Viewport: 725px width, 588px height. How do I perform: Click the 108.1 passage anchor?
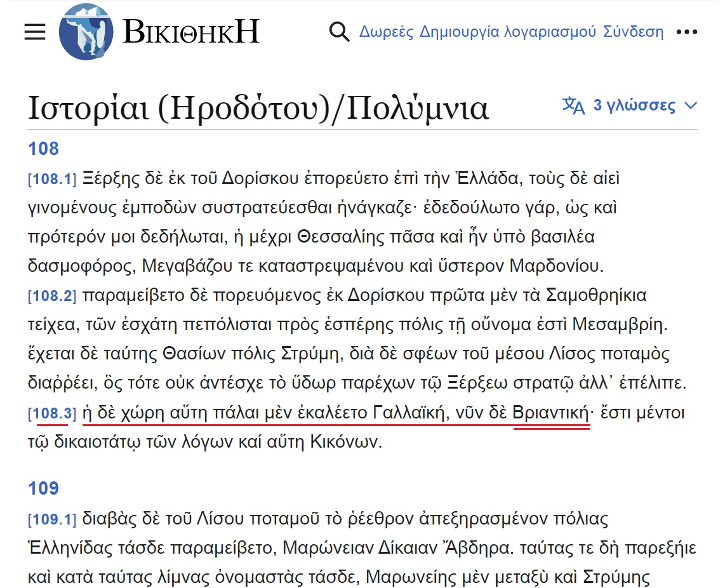[52, 178]
